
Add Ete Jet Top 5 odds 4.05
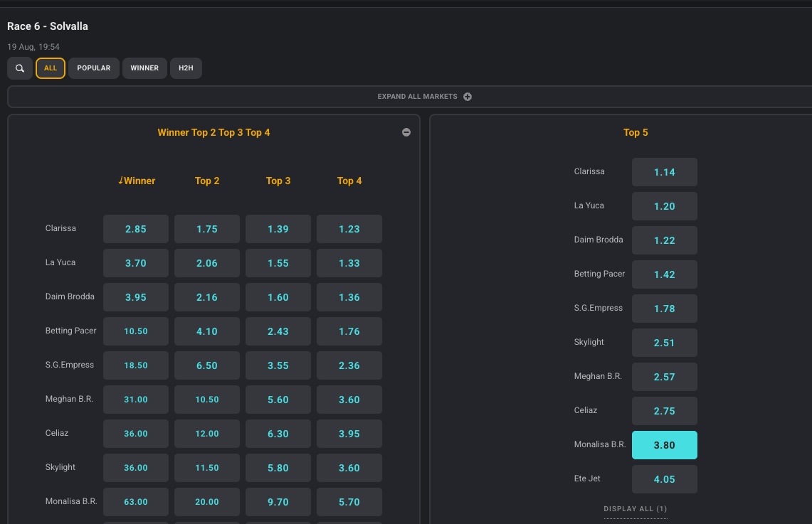tap(665, 479)
